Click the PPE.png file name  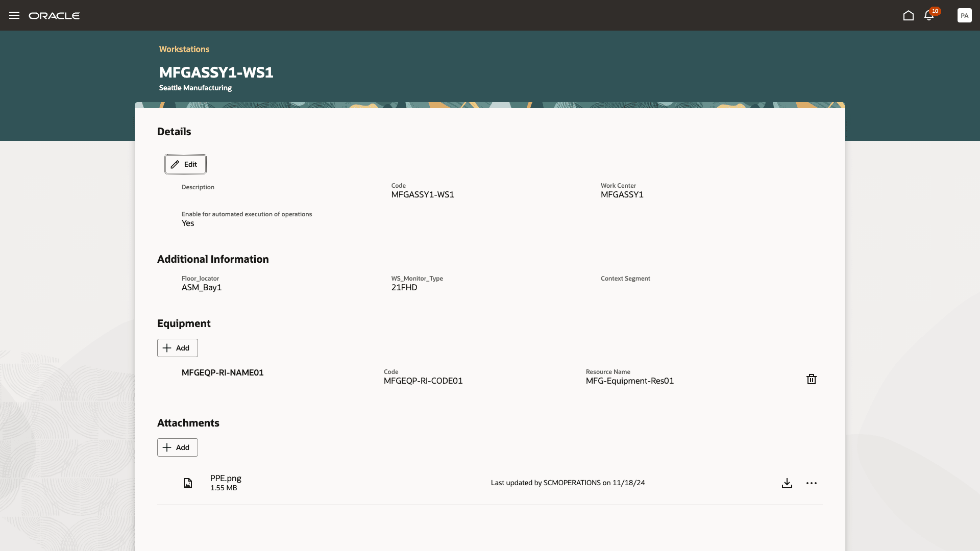225,478
